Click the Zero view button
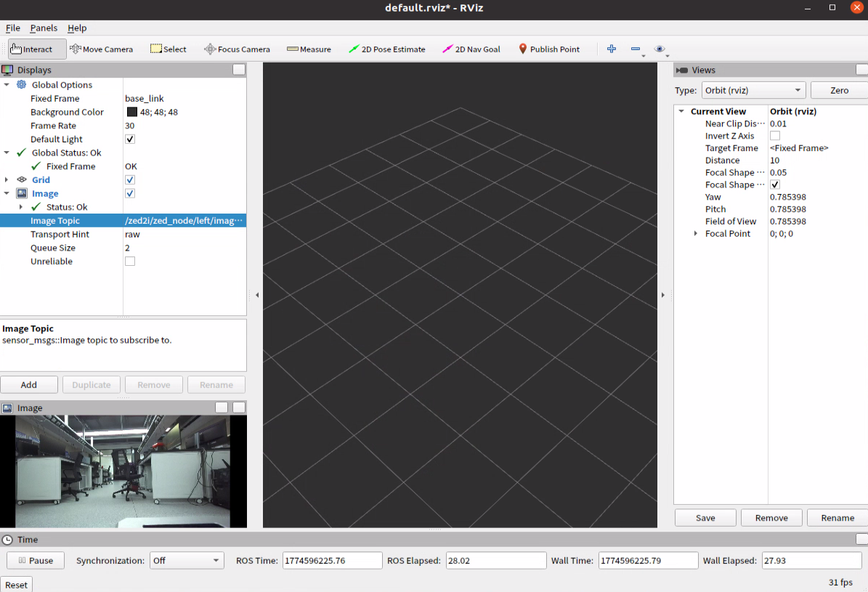 coord(839,90)
